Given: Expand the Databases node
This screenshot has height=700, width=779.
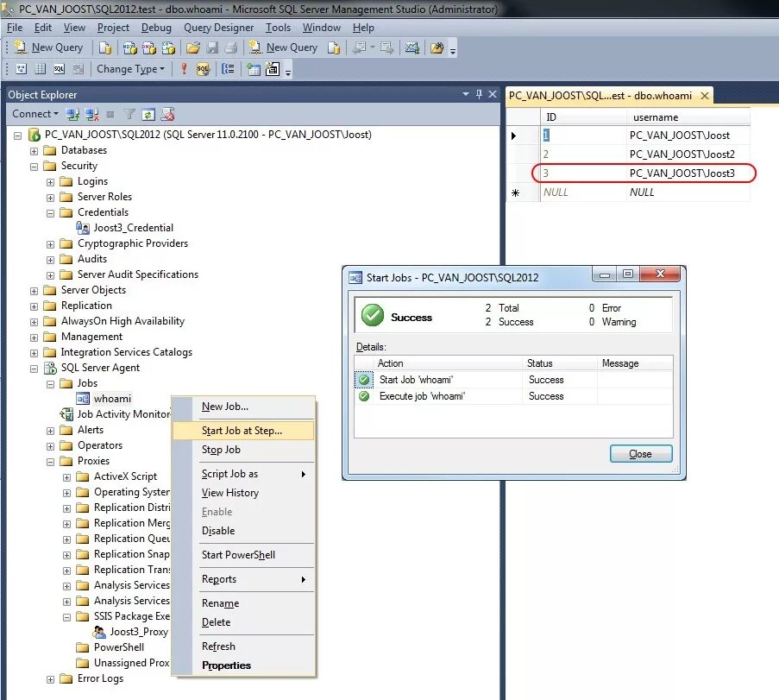Looking at the screenshot, I should [34, 151].
